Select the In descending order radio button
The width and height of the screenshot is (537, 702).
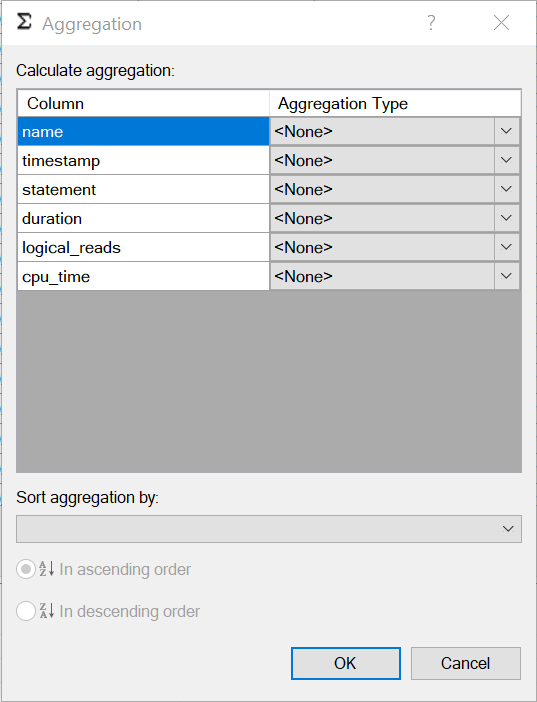pyautogui.click(x=26, y=611)
